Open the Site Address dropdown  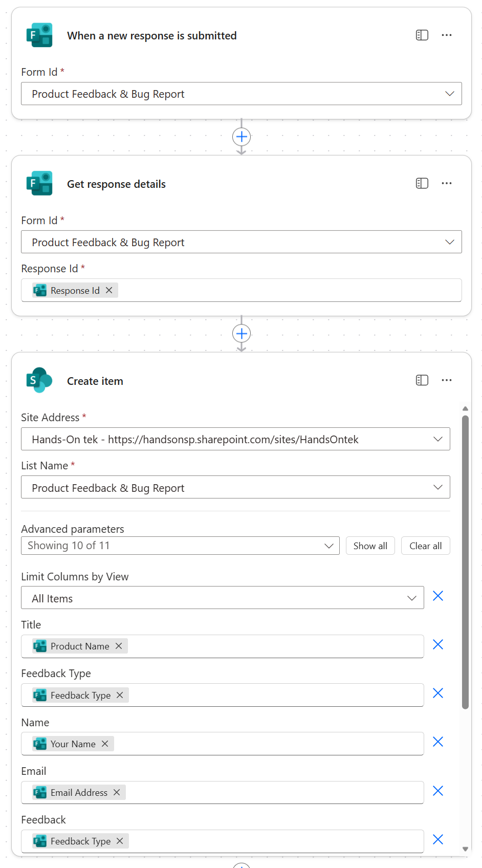click(x=437, y=439)
